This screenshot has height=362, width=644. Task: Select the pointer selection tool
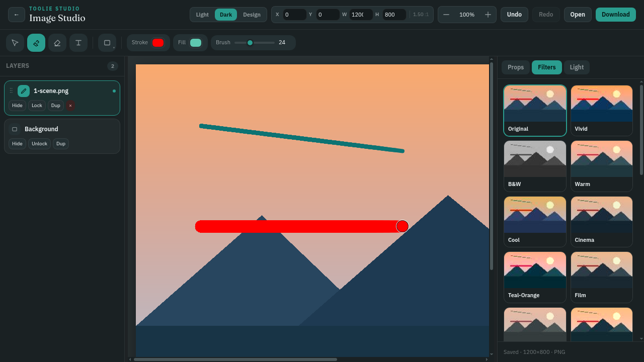pos(15,43)
